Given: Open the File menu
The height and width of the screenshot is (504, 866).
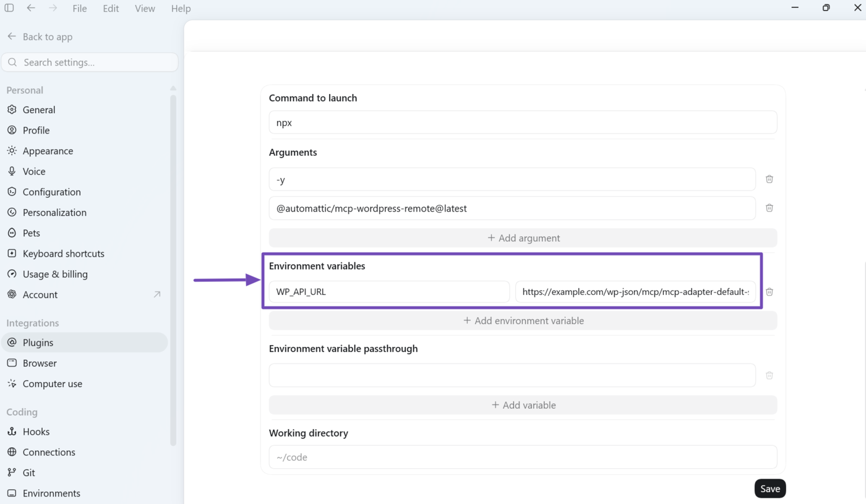Looking at the screenshot, I should (79, 9).
